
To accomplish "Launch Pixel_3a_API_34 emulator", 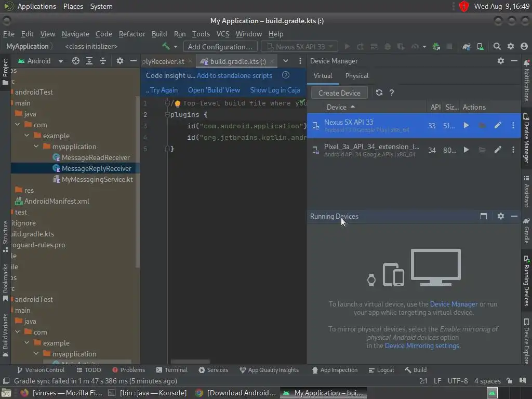I will (466, 150).
